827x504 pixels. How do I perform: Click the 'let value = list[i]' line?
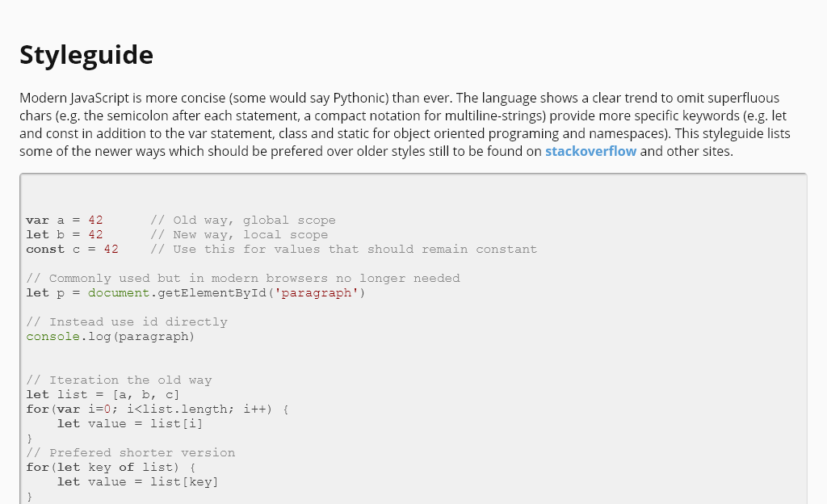(130, 424)
